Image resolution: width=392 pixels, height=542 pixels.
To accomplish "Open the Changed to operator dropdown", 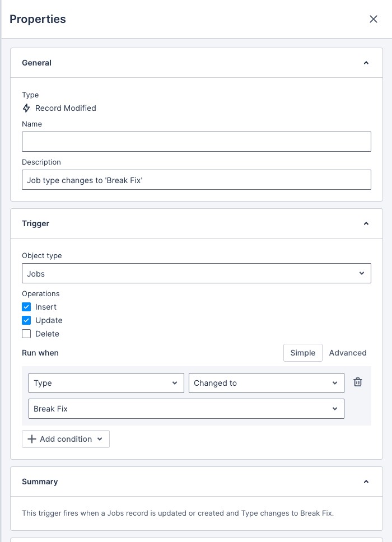I will click(x=267, y=383).
